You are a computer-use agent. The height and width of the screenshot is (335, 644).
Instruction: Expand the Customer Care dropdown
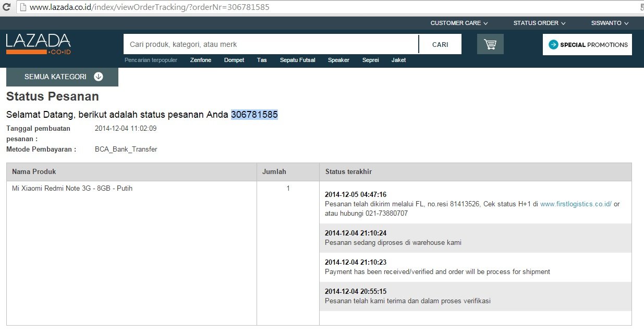pyautogui.click(x=459, y=23)
